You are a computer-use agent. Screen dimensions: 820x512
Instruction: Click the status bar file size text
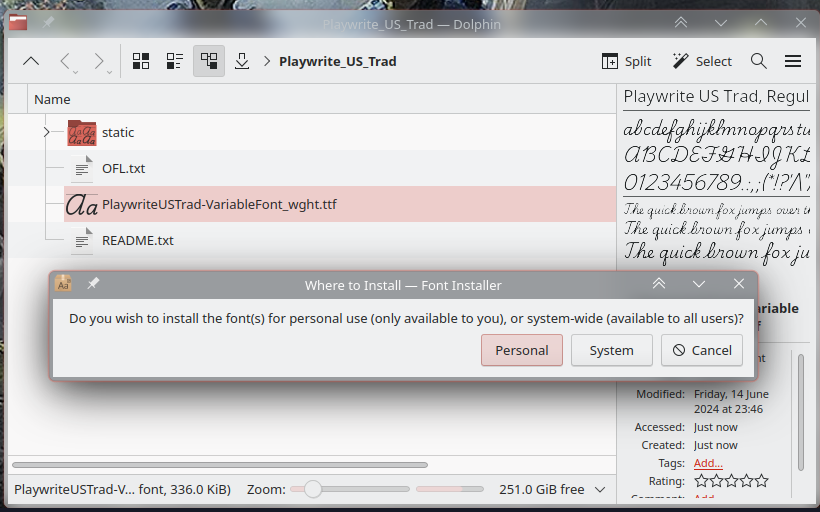122,489
